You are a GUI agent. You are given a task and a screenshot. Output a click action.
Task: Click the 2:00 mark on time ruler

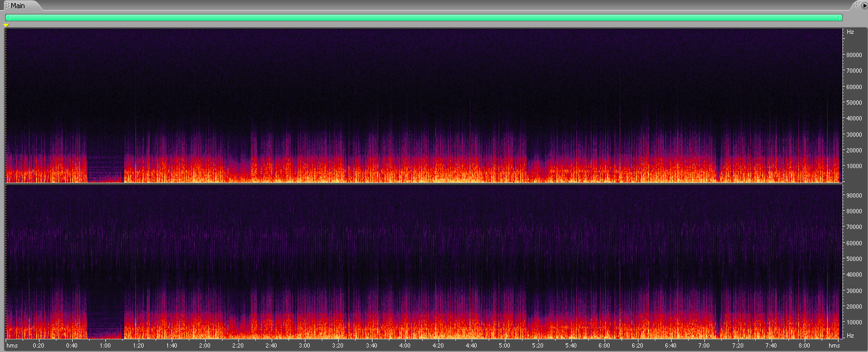(205, 346)
